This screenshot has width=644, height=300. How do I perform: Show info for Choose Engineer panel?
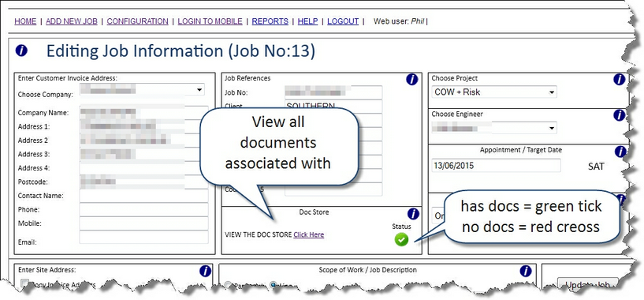[620, 115]
